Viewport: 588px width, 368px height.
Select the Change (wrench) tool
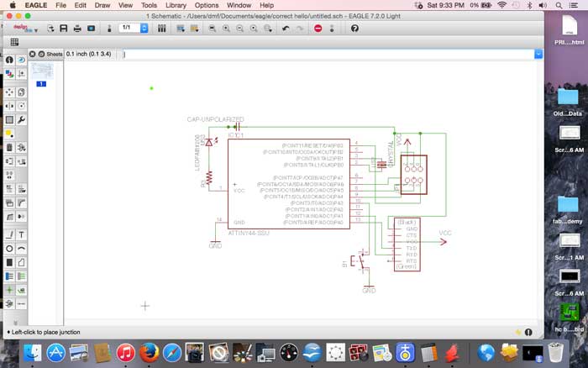pyautogui.click(x=21, y=120)
